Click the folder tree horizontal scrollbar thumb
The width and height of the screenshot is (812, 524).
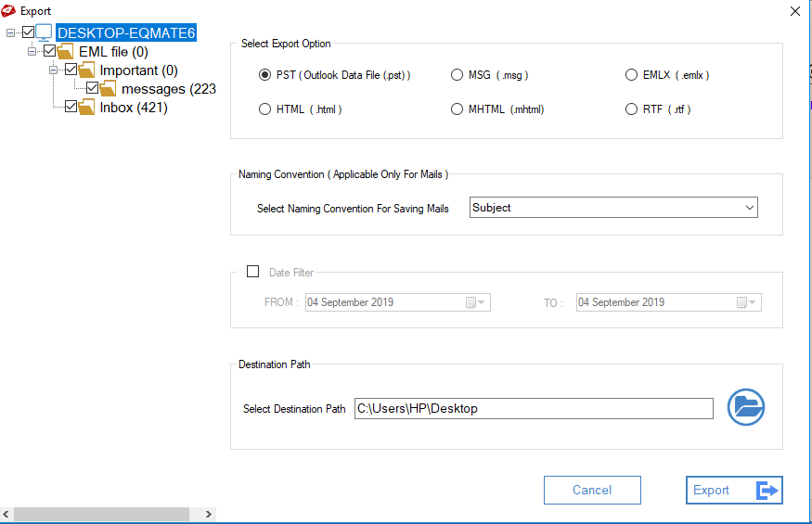[101, 514]
